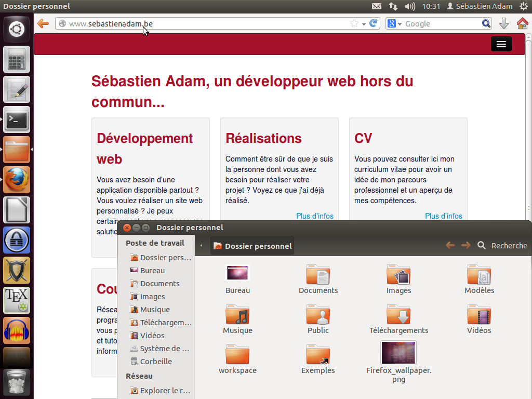The height and width of the screenshot is (399, 532).
Task: Reload the page with the refresh icon
Action: [373, 23]
